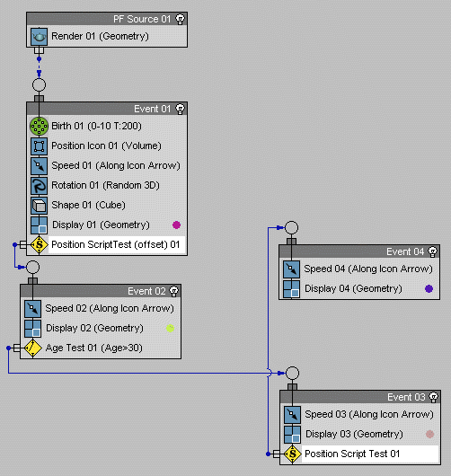Select Position ScriptTest (offset) 01 entry
This screenshot has width=451, height=476.
(116, 244)
